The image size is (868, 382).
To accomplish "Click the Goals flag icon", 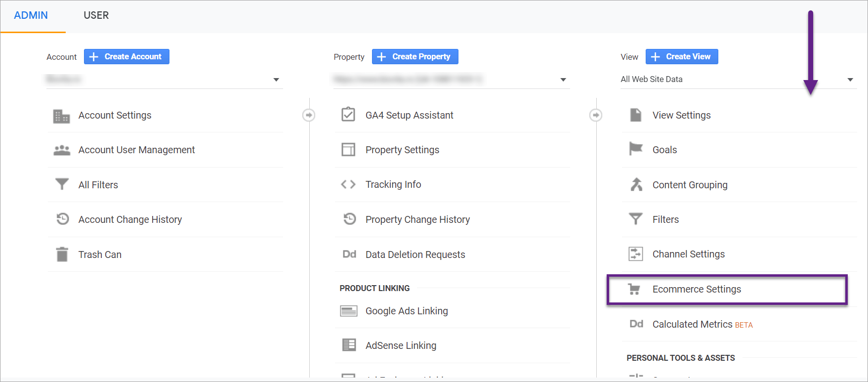I will [x=635, y=149].
